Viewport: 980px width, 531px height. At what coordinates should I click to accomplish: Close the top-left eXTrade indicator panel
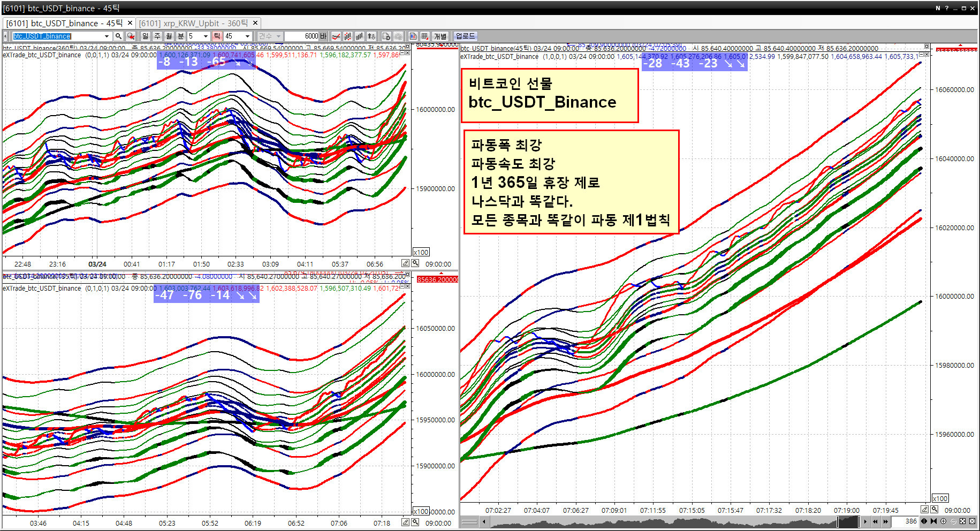(x=408, y=53)
